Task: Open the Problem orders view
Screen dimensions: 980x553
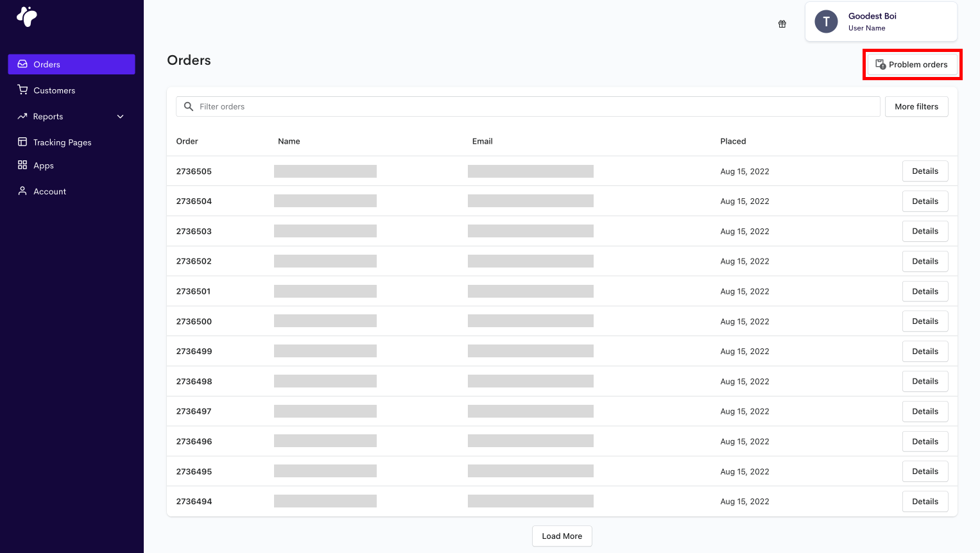Action: click(x=912, y=65)
